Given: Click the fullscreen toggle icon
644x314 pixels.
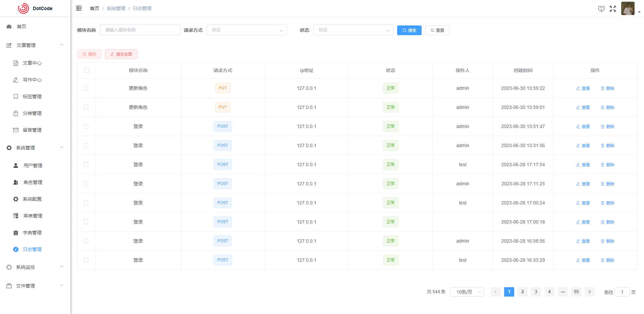Looking at the screenshot, I should [613, 9].
